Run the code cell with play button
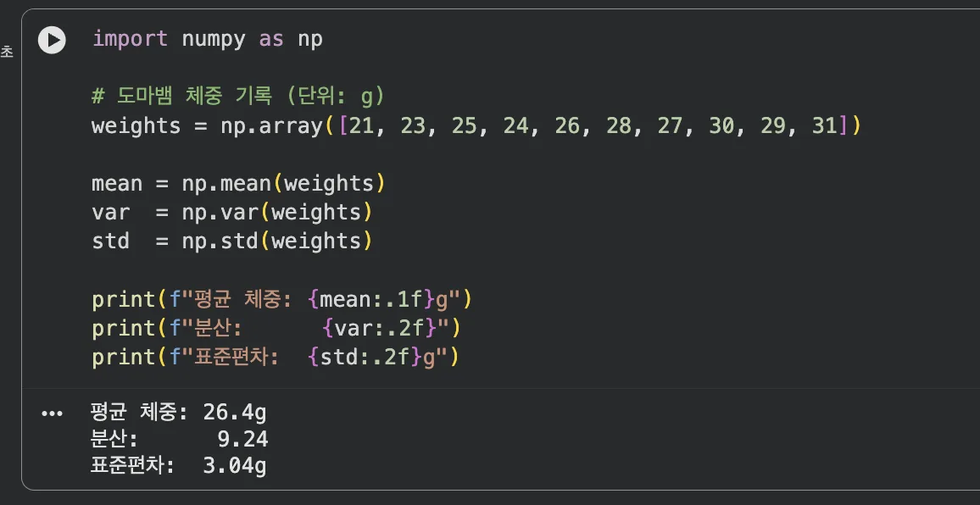This screenshot has height=505, width=980. coord(52,40)
